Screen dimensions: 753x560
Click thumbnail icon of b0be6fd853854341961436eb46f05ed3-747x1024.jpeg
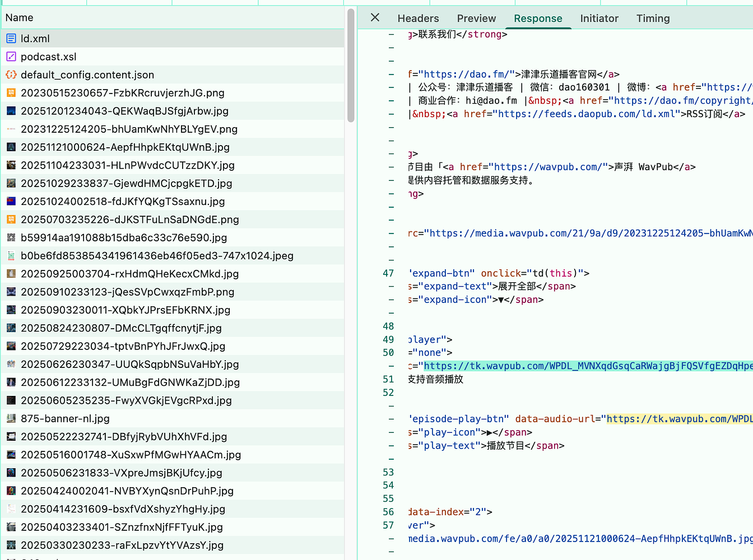tap(11, 256)
